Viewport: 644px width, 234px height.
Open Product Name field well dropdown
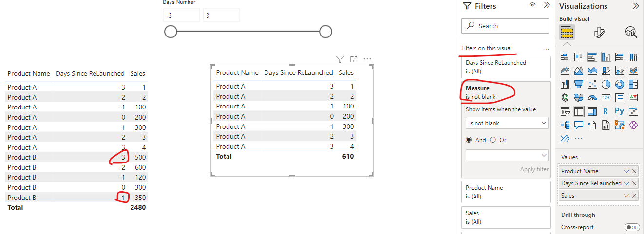(x=626, y=171)
